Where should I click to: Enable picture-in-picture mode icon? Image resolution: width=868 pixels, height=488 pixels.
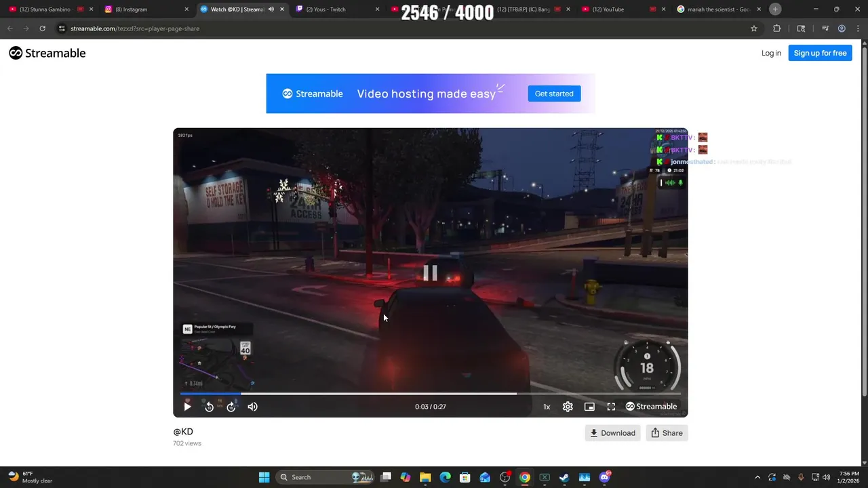pyautogui.click(x=589, y=407)
